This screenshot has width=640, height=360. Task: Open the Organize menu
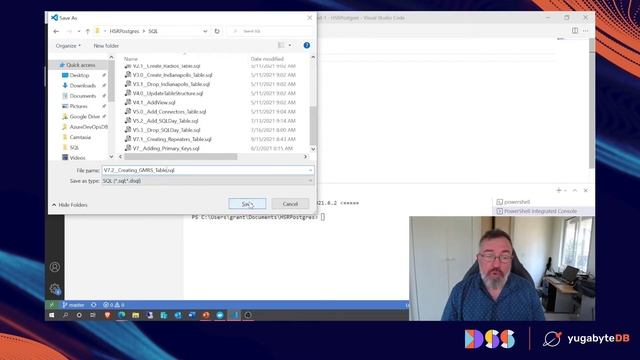68,46
